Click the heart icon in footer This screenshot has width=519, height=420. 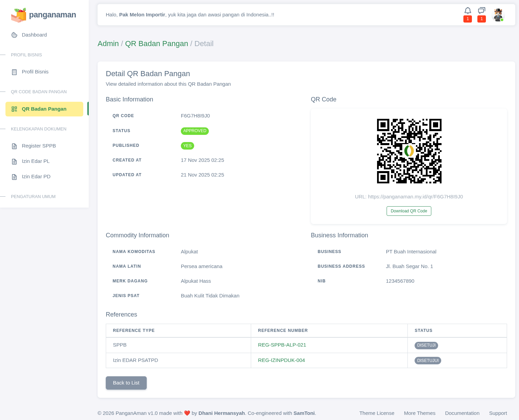point(187,413)
